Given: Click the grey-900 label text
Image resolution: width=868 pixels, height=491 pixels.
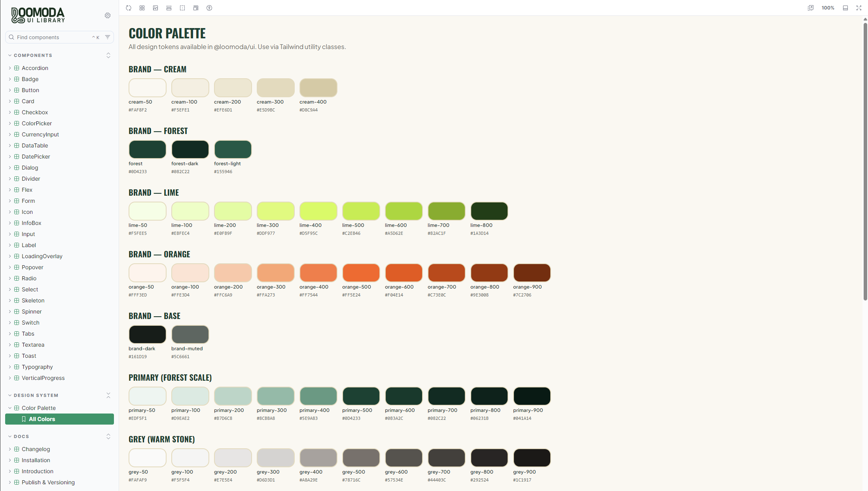Looking at the screenshot, I should (x=525, y=472).
